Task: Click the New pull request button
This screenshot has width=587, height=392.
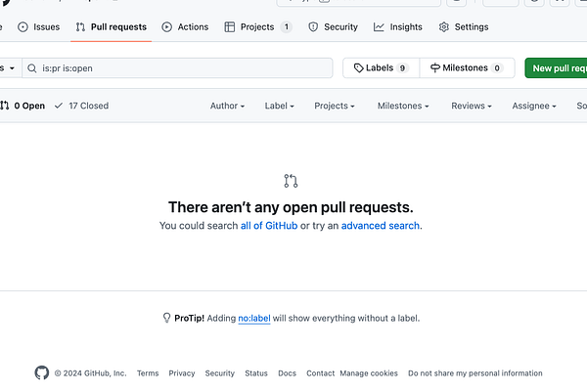Action: click(558, 68)
